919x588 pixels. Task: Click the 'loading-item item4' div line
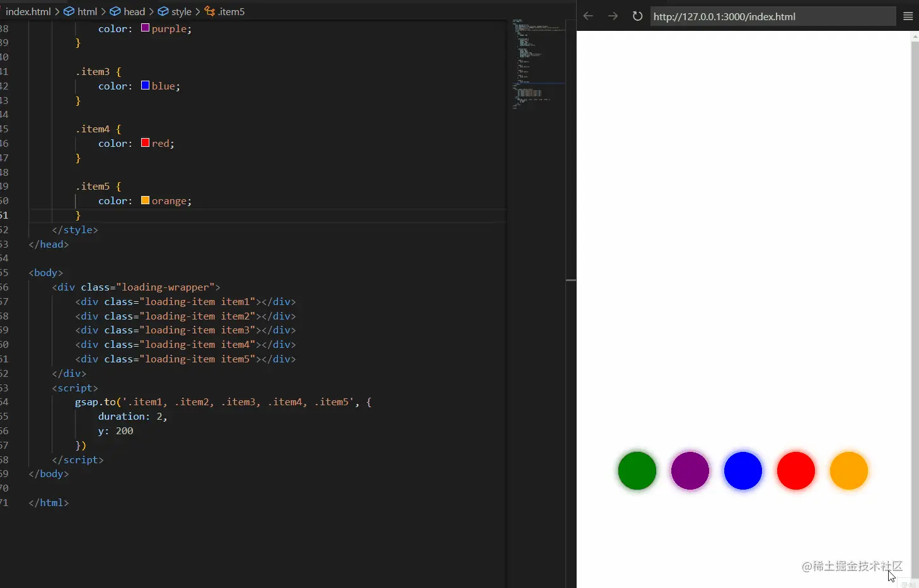pyautogui.click(x=185, y=345)
